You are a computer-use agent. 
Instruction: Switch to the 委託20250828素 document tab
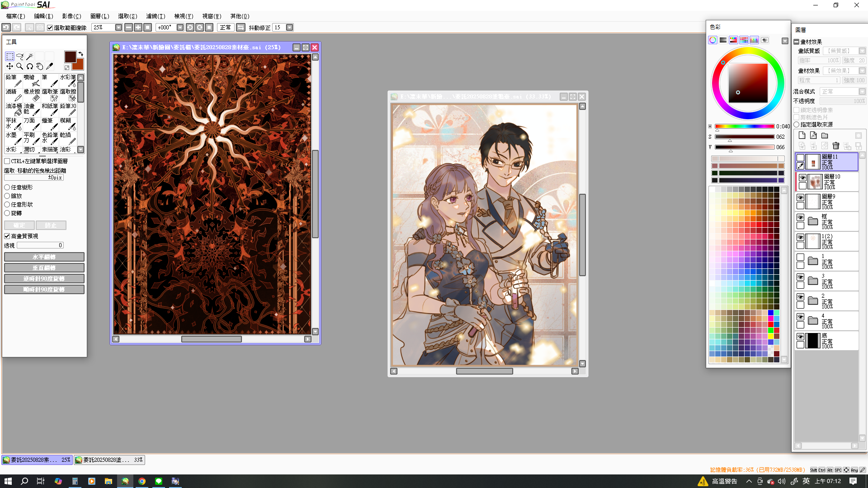point(37,460)
